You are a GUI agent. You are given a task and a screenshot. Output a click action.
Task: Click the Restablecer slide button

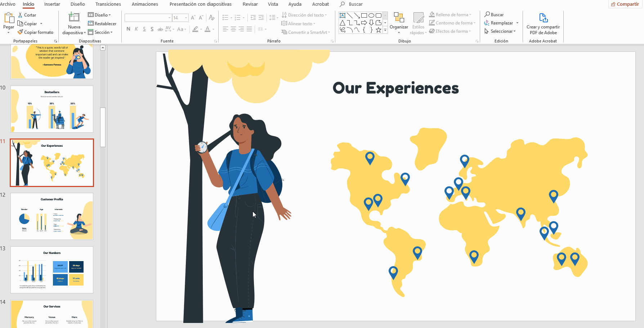pos(102,24)
